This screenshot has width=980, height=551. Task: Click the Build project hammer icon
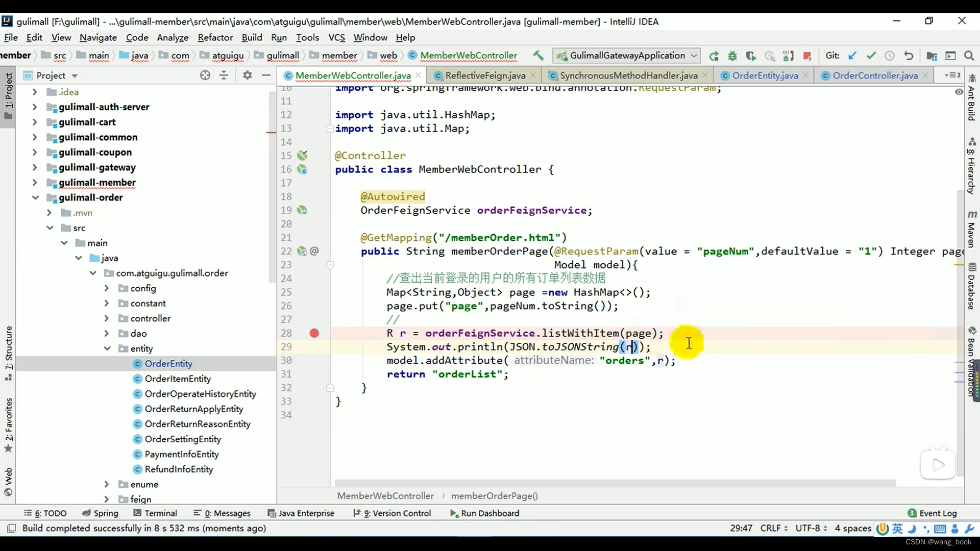pyautogui.click(x=538, y=56)
